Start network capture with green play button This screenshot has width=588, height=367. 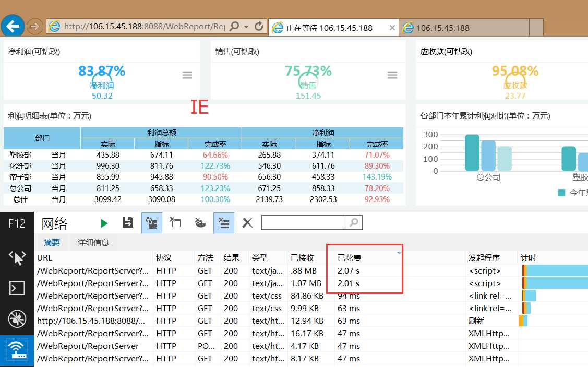(x=104, y=223)
